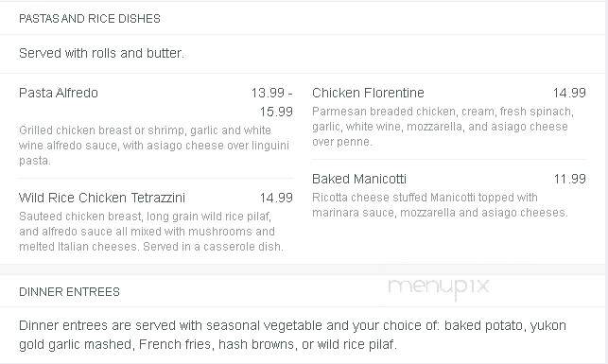
Task: Click the divider below Pasta Alfredo
Action: 155,179
